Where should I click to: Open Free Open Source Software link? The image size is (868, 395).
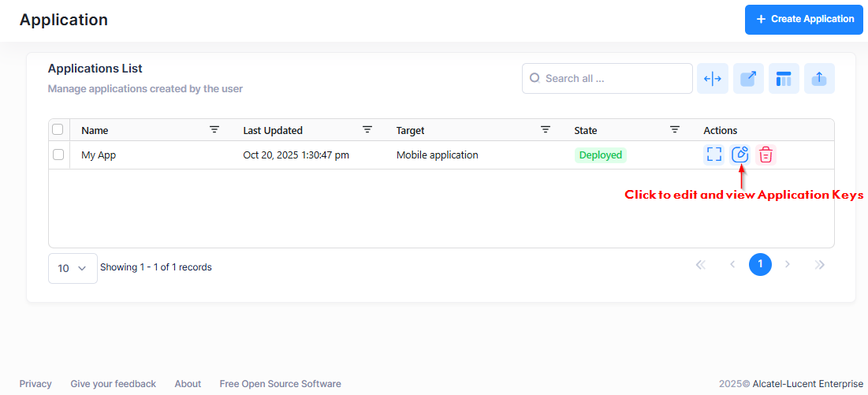point(280,384)
